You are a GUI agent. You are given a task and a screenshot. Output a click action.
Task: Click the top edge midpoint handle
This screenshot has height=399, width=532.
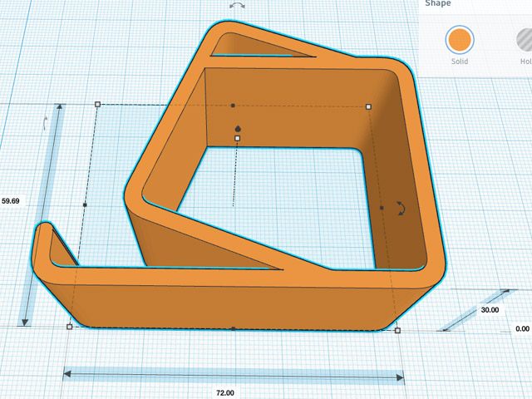click(233, 106)
